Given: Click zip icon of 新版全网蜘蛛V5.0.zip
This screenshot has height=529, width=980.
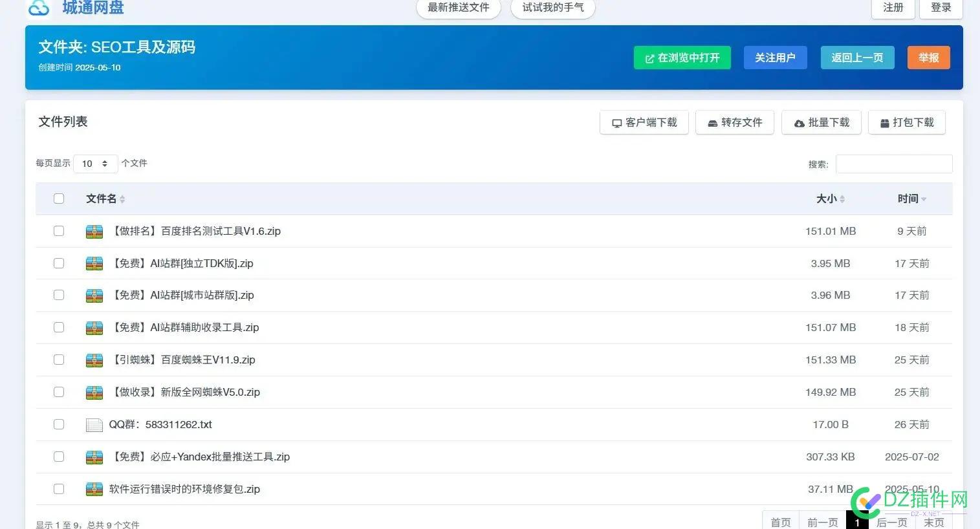Looking at the screenshot, I should pyautogui.click(x=94, y=393).
